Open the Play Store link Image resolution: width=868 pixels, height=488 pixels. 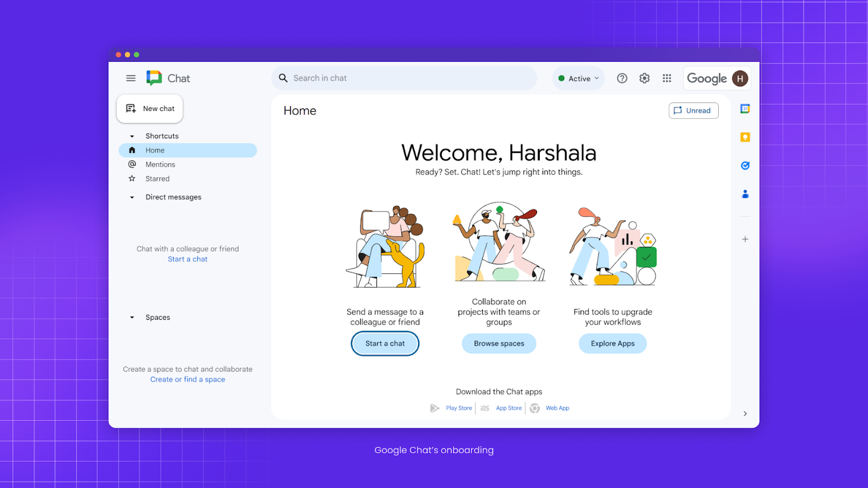tap(459, 408)
